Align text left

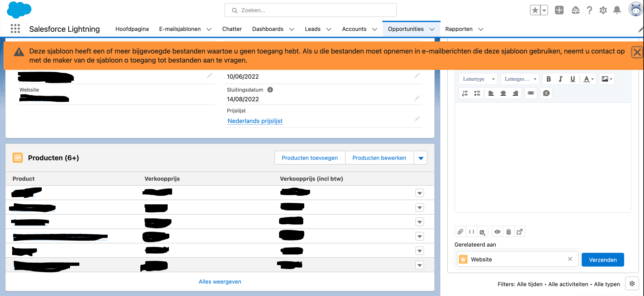491,93
